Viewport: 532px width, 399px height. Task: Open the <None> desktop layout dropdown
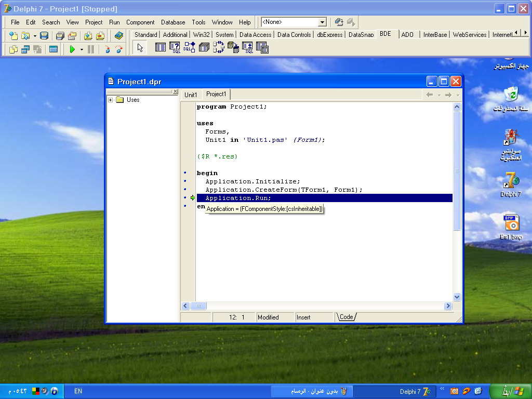(322, 22)
